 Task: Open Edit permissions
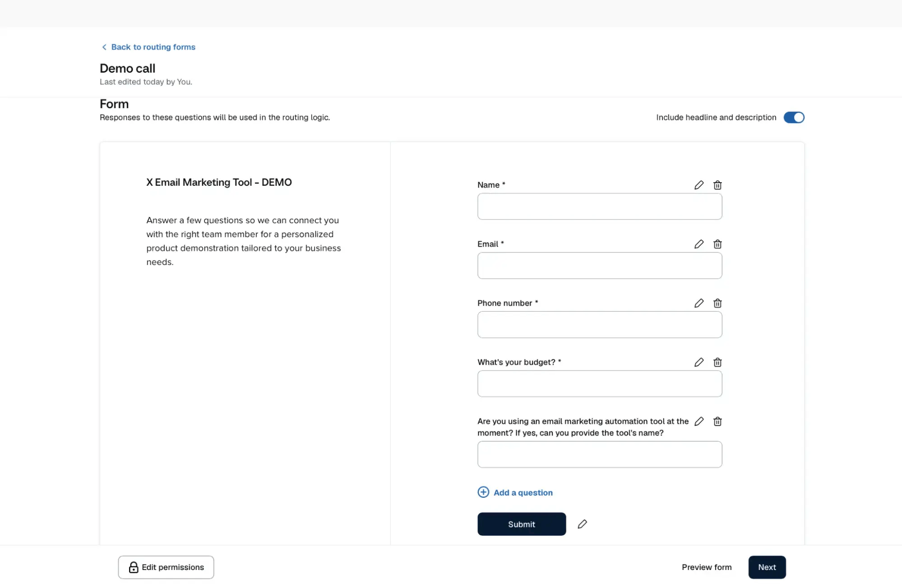coord(166,567)
